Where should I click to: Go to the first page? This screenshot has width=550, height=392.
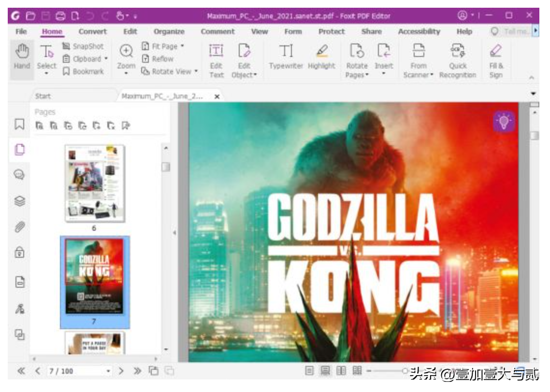click(21, 371)
